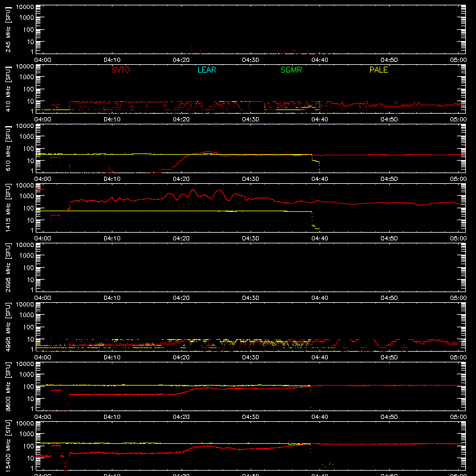The width and height of the screenshot is (476, 476).
Task: Click the 1000 tick label on the 410 MHz axis
Action: [x=27, y=77]
